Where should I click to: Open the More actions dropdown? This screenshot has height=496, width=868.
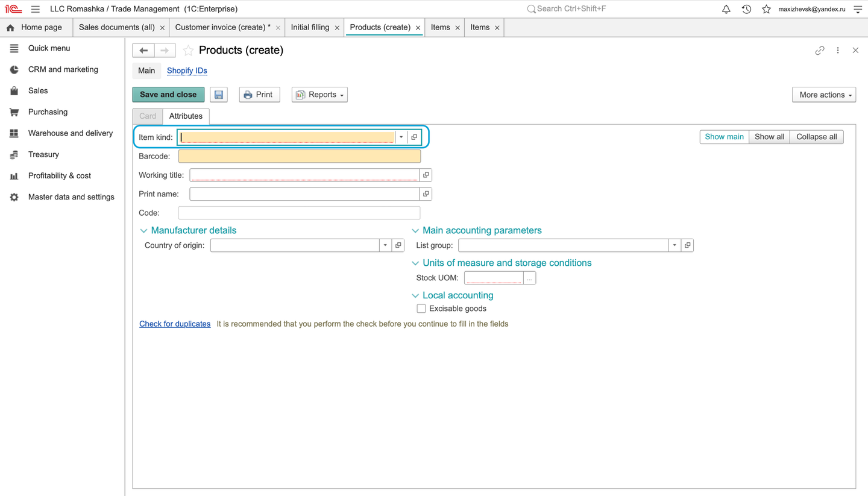click(x=824, y=95)
